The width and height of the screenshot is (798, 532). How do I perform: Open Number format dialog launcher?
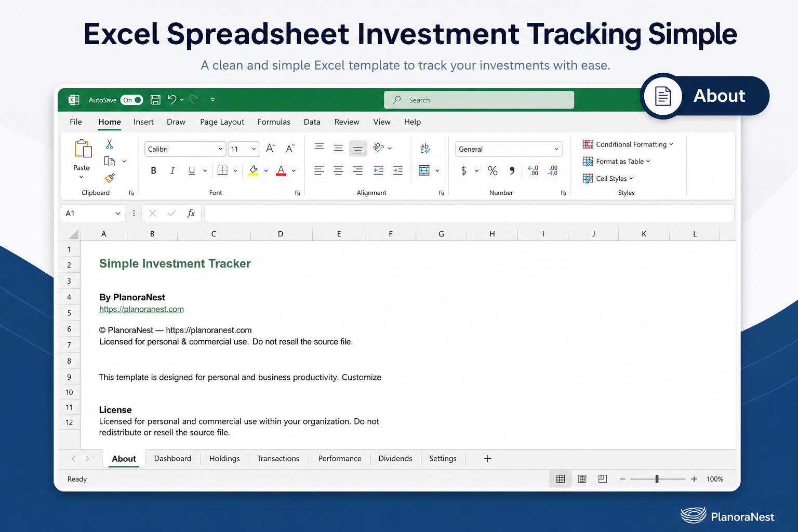(x=563, y=193)
